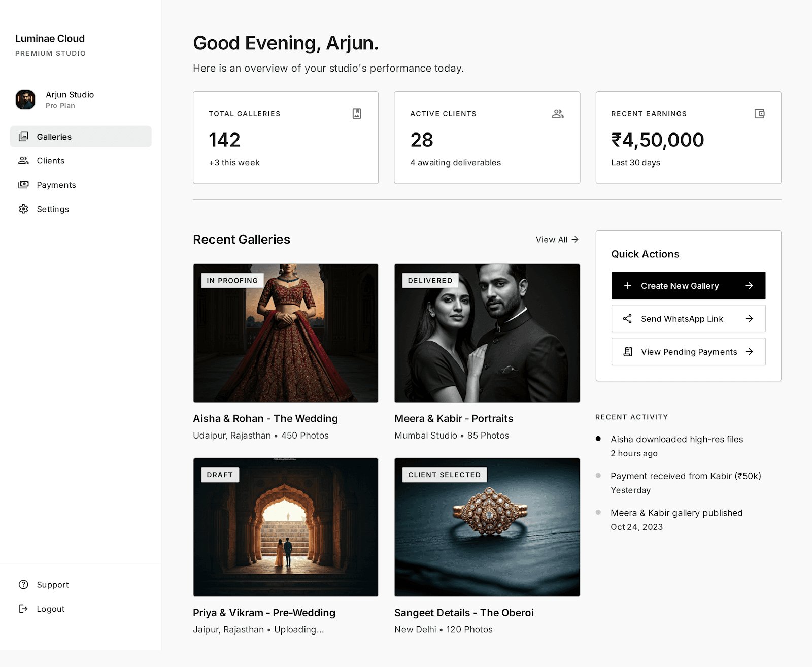
Task: Click the View Pending Payments button
Action: (x=688, y=352)
